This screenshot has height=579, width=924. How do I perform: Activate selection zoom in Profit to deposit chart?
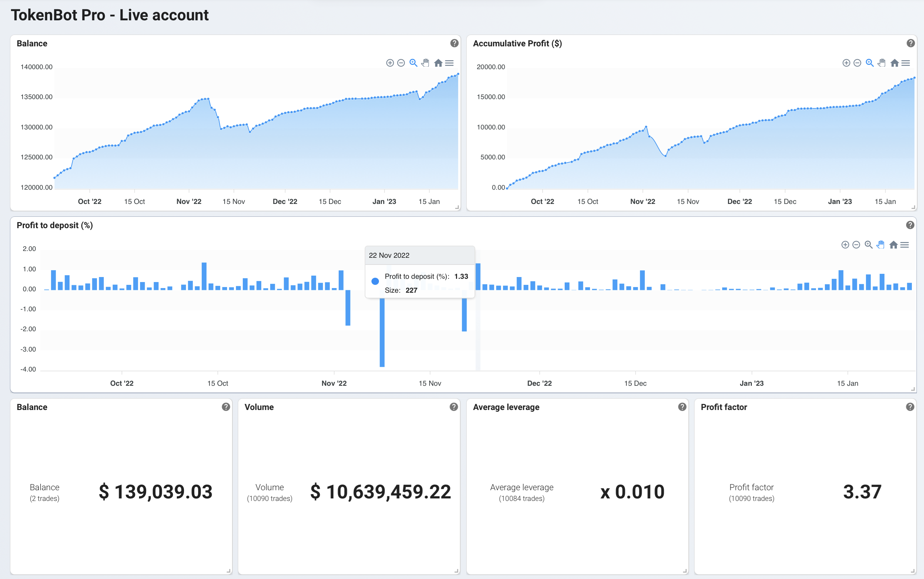pos(868,245)
